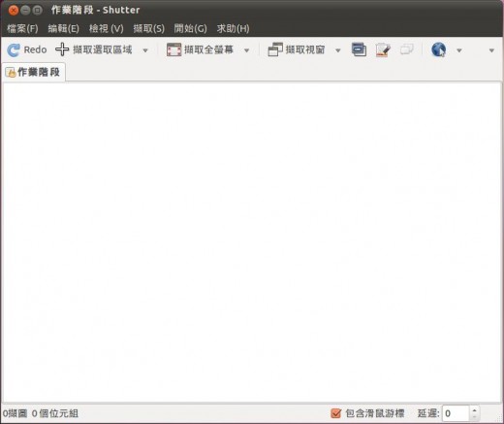This screenshot has width=504, height=424.
Task: Open dropdown arrow beside the globe icon
Action: coord(459,50)
